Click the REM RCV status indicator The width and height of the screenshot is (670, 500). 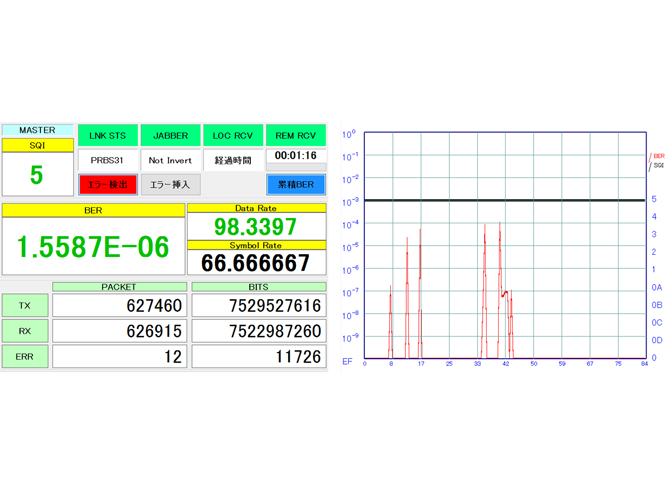click(296, 135)
